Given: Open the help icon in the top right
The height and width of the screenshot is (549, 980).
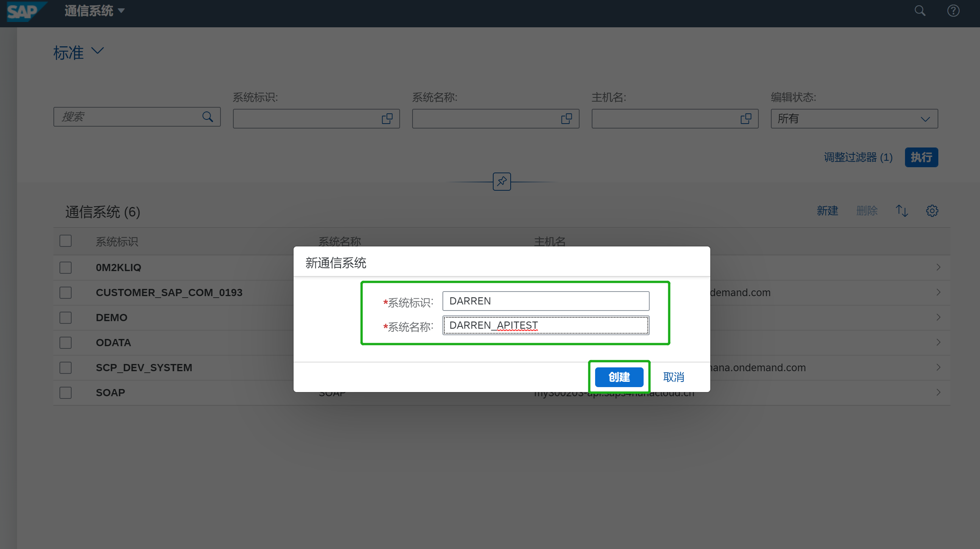Looking at the screenshot, I should click(x=953, y=11).
